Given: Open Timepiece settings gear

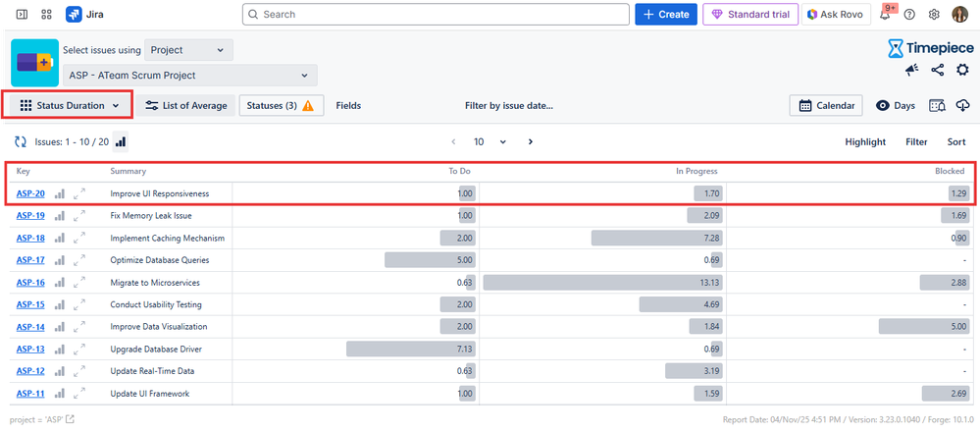Looking at the screenshot, I should [961, 70].
